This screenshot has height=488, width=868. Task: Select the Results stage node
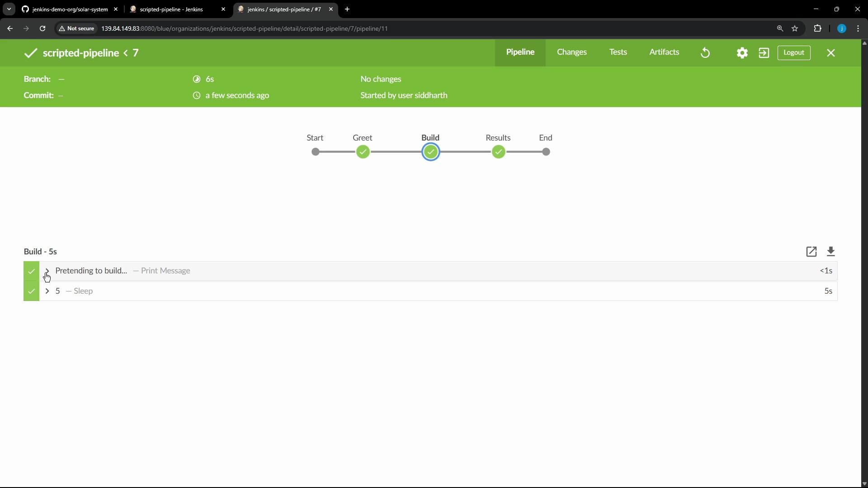(499, 152)
